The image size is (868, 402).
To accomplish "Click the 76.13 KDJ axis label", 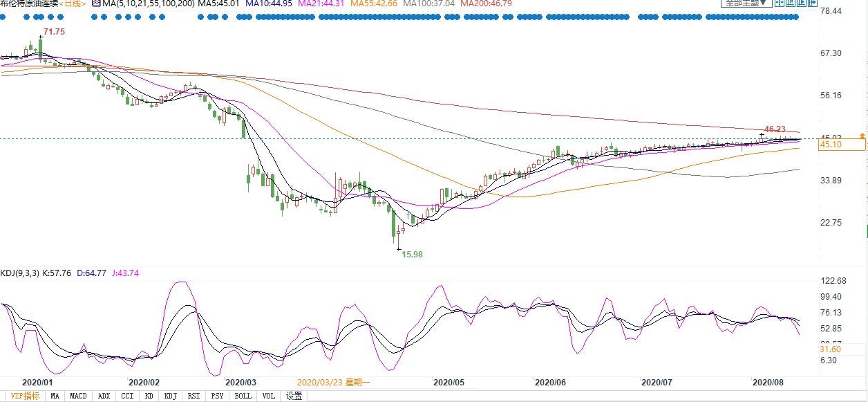I will tap(830, 312).
